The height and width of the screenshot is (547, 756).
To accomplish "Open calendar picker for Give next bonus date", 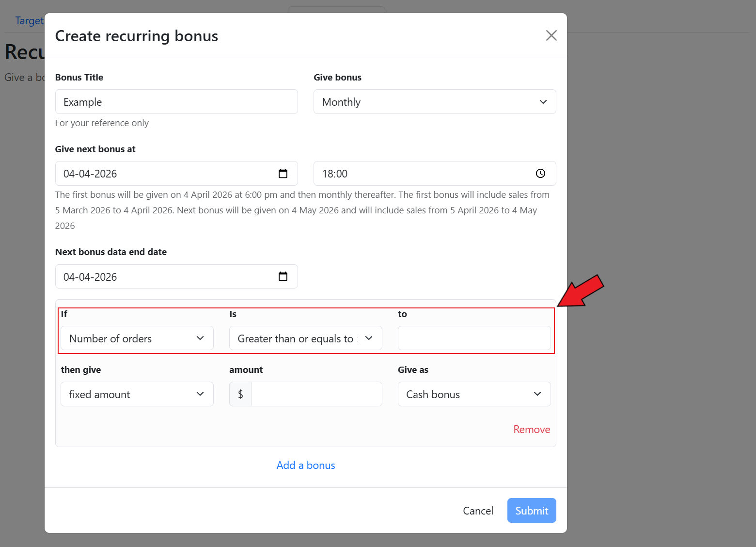I will click(x=283, y=174).
